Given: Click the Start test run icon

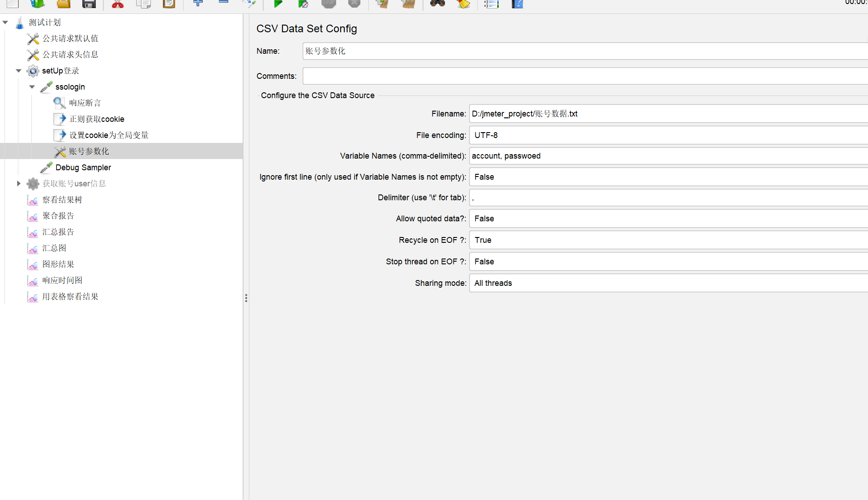Looking at the screenshot, I should click(x=278, y=4).
